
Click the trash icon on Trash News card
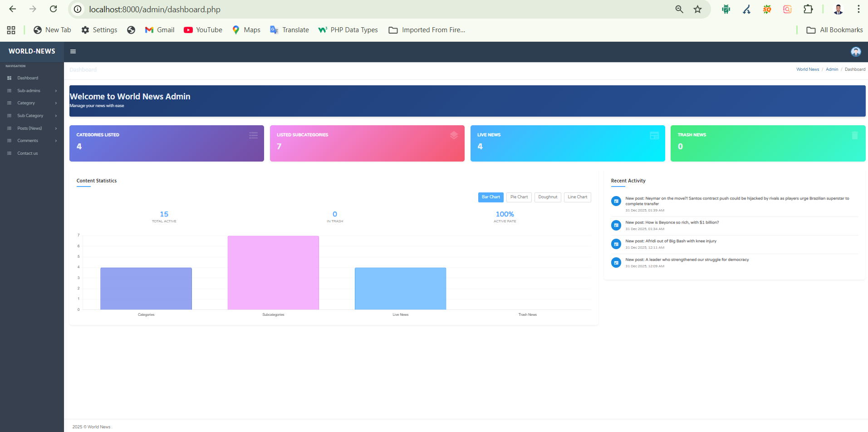point(854,135)
